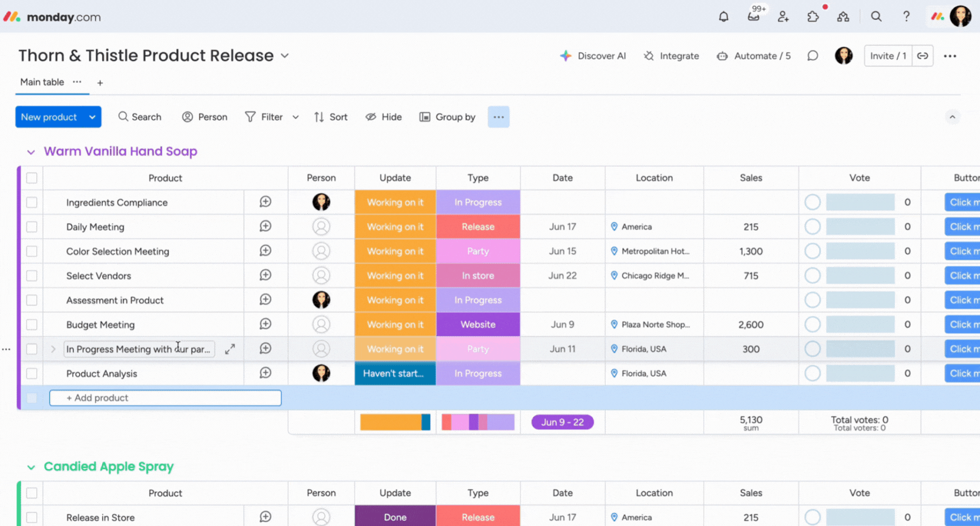Screen dimensions: 980x526
Task: Vote circle for Ingredients Compliance row
Action: 813,202
